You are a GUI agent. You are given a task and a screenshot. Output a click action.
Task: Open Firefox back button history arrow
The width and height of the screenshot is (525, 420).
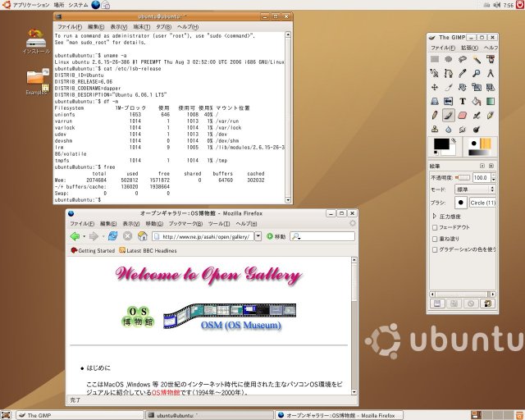tap(84, 236)
